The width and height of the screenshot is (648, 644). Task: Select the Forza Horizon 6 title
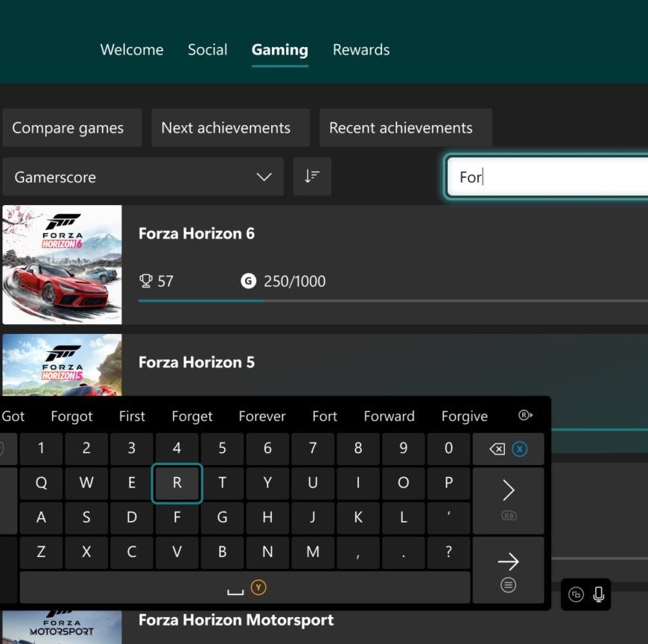coord(197,234)
